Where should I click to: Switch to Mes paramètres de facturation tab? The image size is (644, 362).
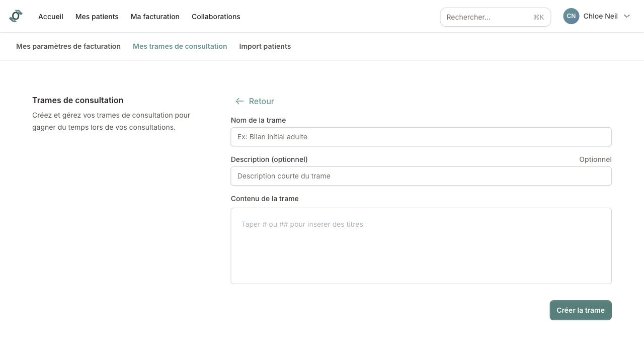(x=68, y=46)
